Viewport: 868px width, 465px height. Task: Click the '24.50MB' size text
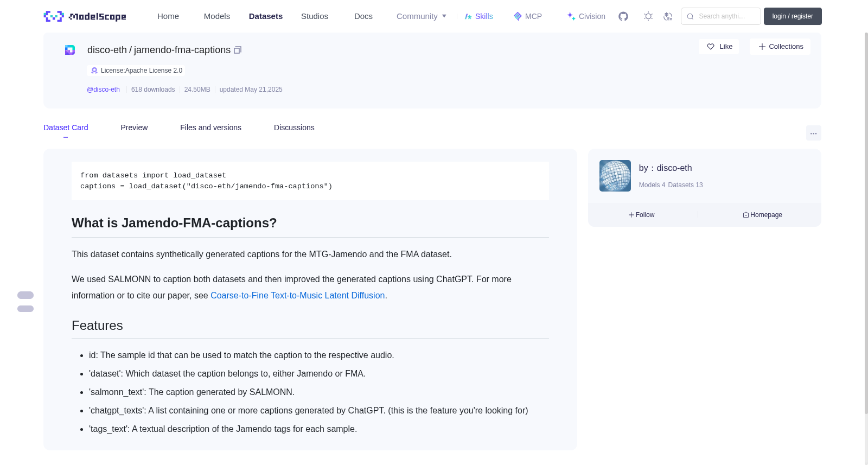click(x=197, y=90)
